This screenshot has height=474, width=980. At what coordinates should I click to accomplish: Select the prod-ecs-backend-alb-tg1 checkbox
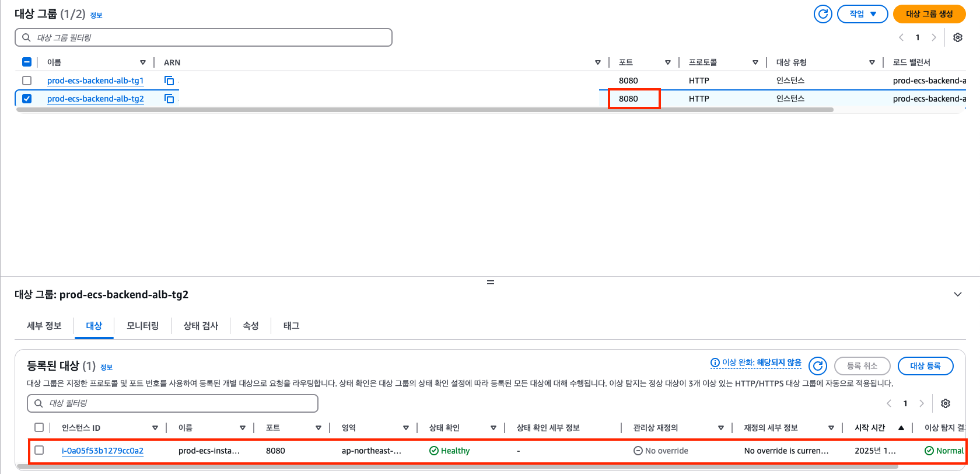(x=27, y=81)
